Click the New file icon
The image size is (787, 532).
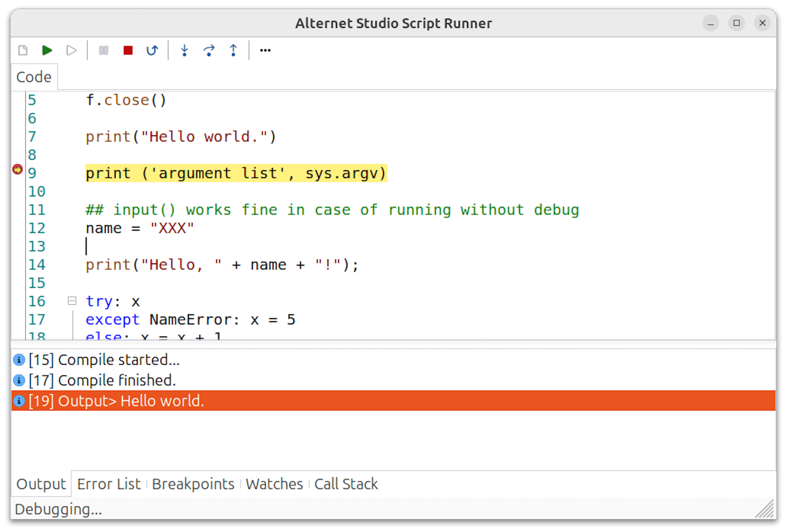(x=23, y=50)
